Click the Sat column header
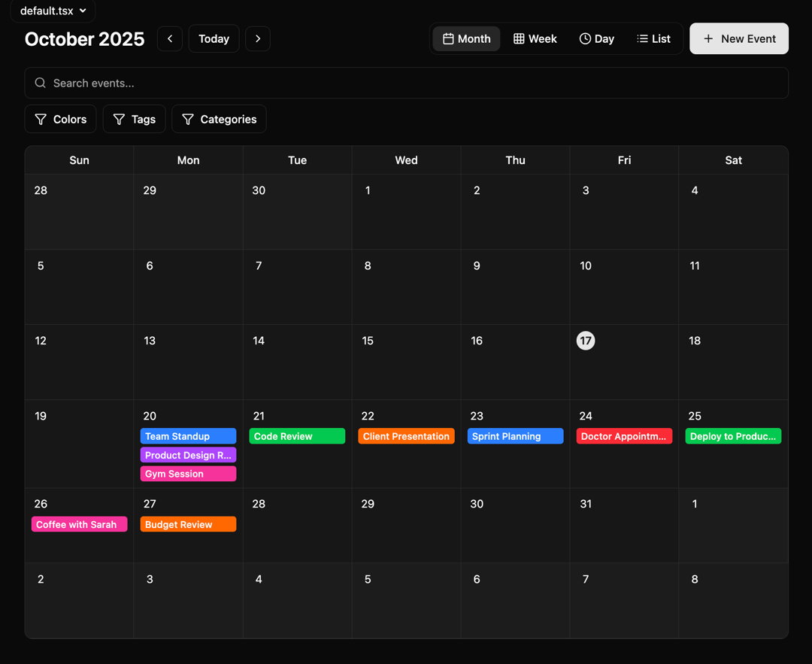Viewport: 812px width, 664px height. point(733,160)
